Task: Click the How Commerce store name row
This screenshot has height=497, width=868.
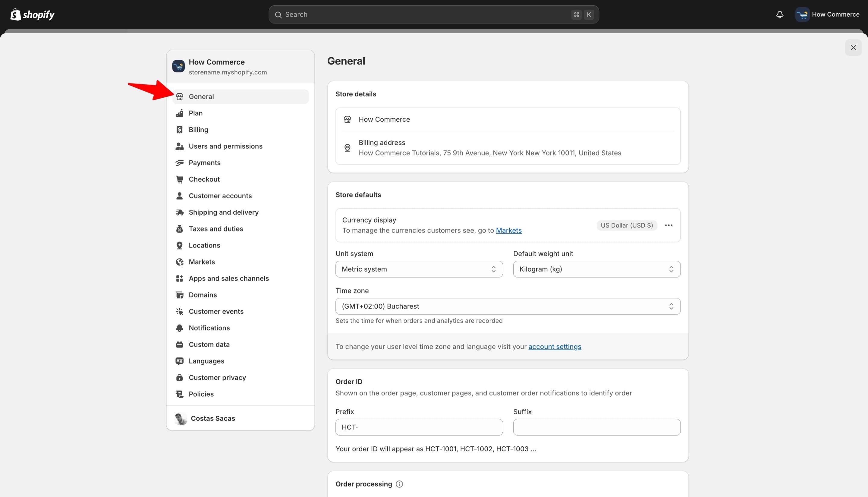Action: coord(508,119)
